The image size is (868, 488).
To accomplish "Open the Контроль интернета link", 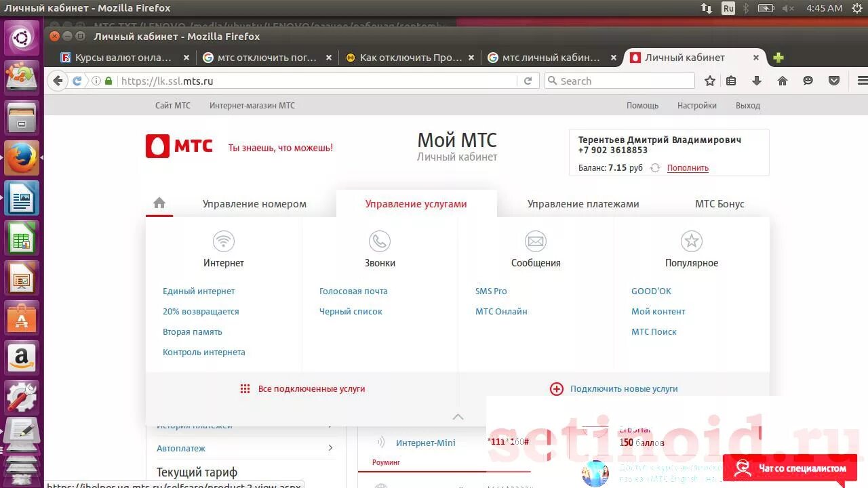I will click(x=204, y=352).
